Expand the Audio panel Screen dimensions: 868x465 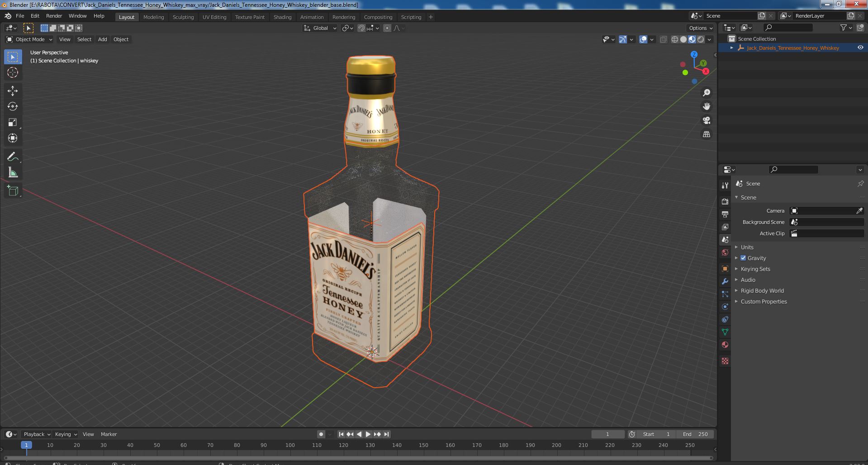click(x=748, y=280)
